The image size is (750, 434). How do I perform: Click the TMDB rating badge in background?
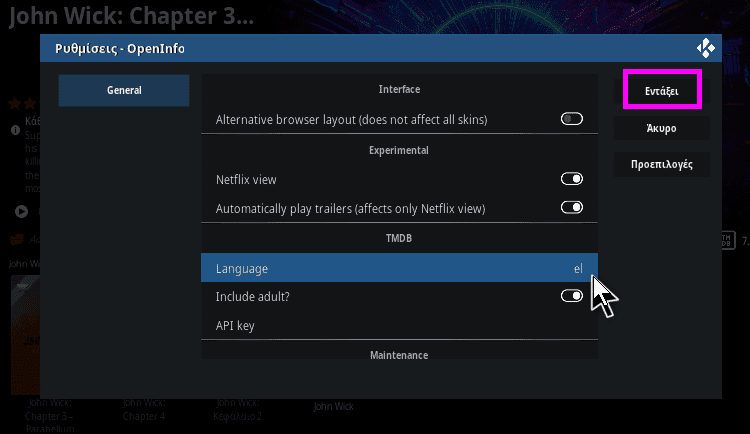point(728,240)
